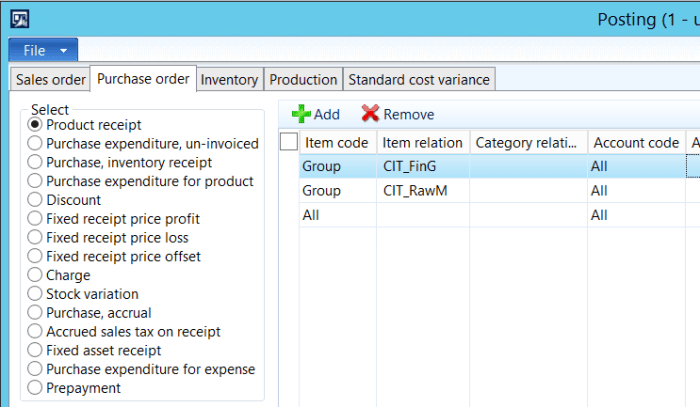Viewport: 700px width, 407px height.
Task: Click Account code All in CIT_FinG row
Action: coord(637,166)
